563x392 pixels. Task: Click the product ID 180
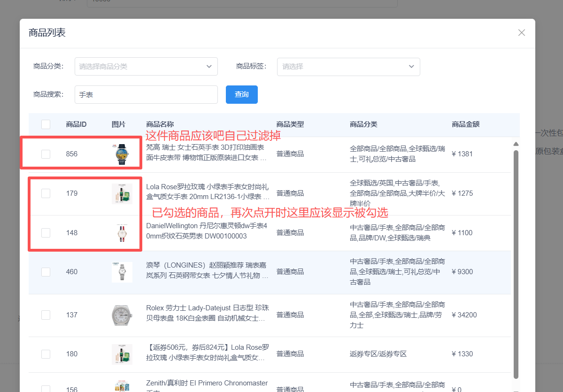pyautogui.click(x=72, y=354)
